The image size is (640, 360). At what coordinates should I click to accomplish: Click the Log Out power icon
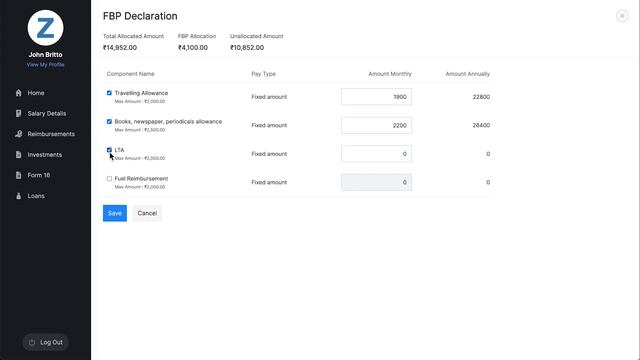coord(32,342)
